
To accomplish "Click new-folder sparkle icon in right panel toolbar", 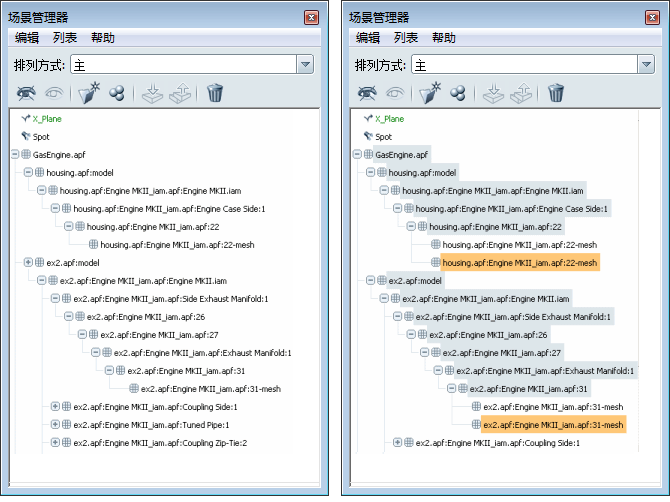I will [430, 93].
